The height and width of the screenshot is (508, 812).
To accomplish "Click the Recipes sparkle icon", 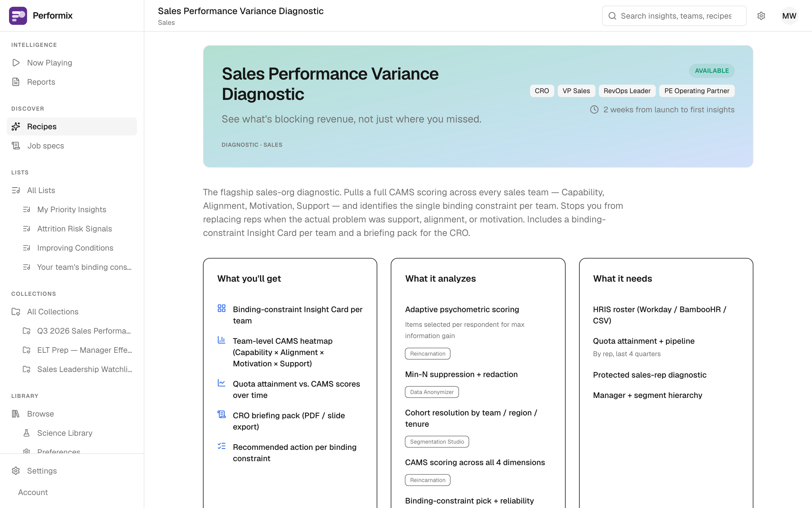I will point(16,126).
